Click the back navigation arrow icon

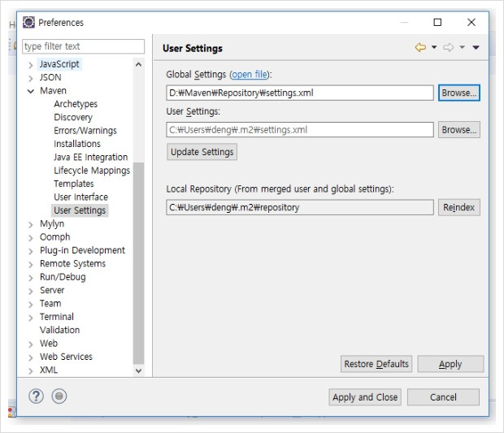coord(420,48)
